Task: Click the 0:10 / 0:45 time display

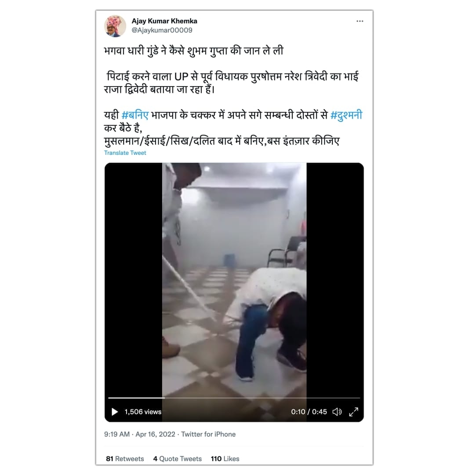Action: pyautogui.click(x=309, y=412)
